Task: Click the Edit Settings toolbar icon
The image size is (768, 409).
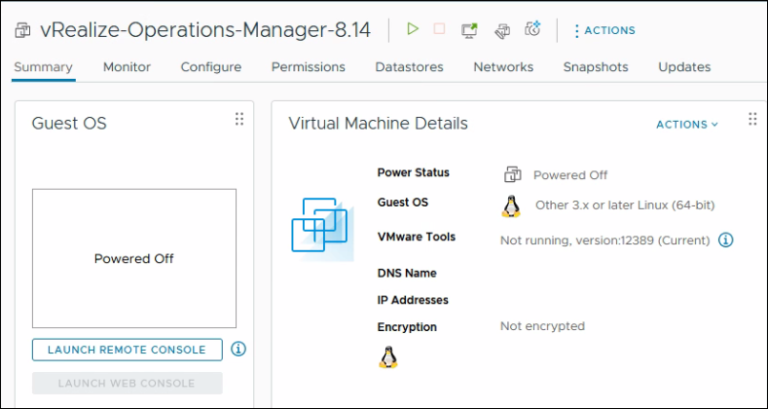Action: [501, 30]
